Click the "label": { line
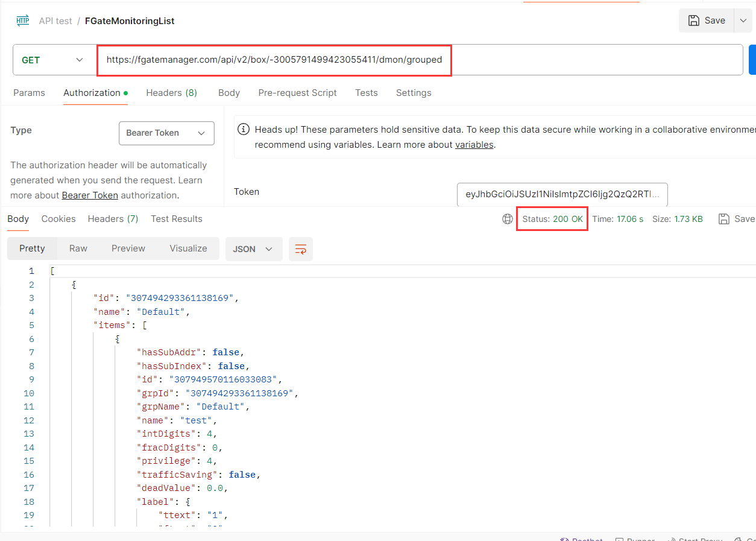 [163, 502]
